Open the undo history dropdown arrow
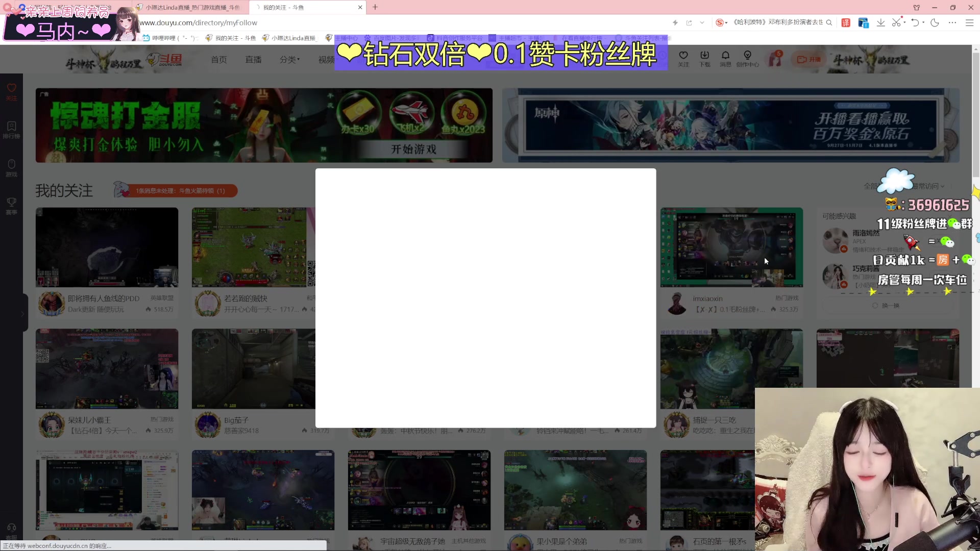This screenshot has width=980, height=551. pos(923,22)
